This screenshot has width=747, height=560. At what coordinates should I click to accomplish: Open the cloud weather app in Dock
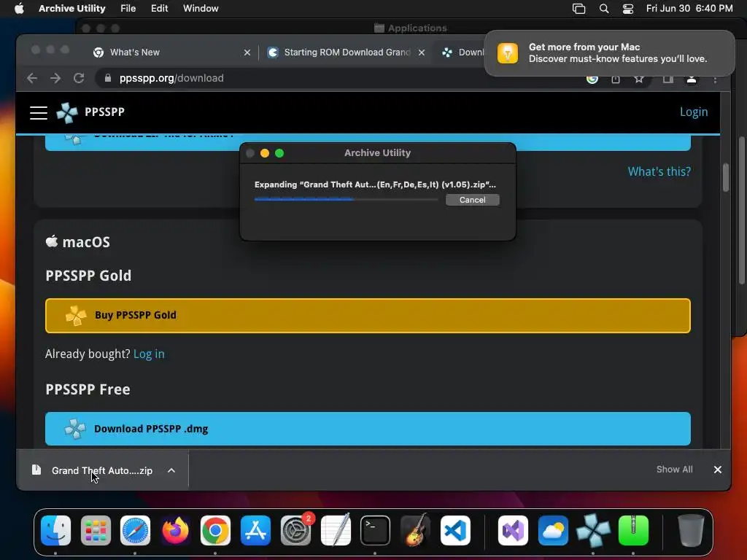553,530
